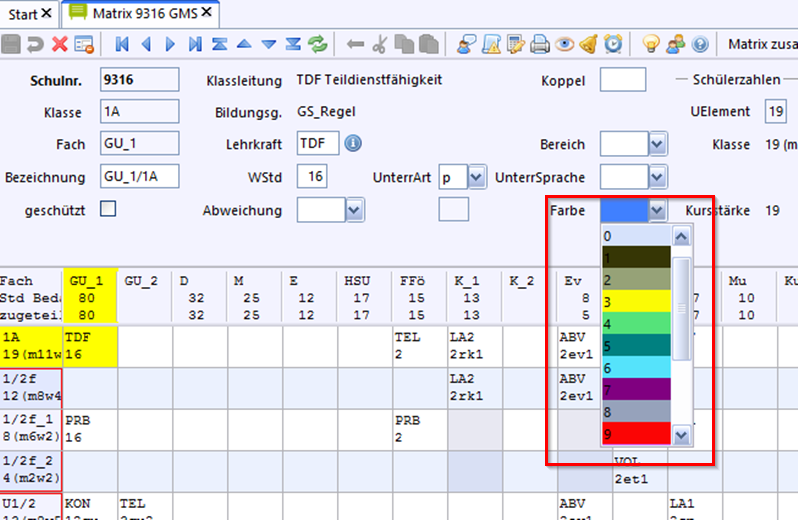
Task: Click the save disk icon
Action: click(x=11, y=44)
